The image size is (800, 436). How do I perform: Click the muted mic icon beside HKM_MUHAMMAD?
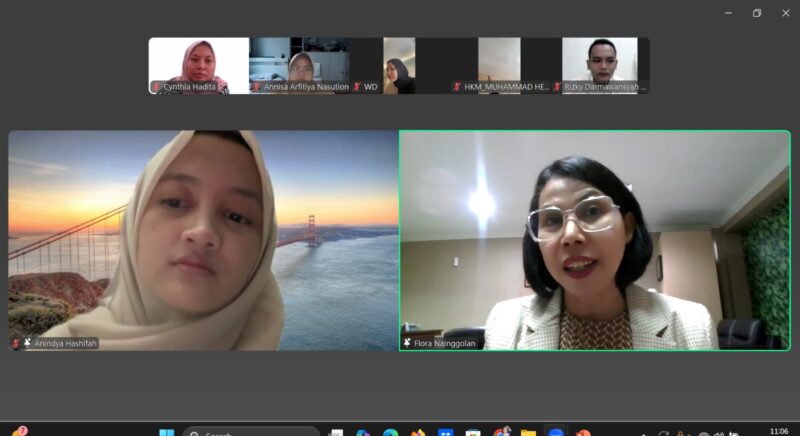point(457,87)
